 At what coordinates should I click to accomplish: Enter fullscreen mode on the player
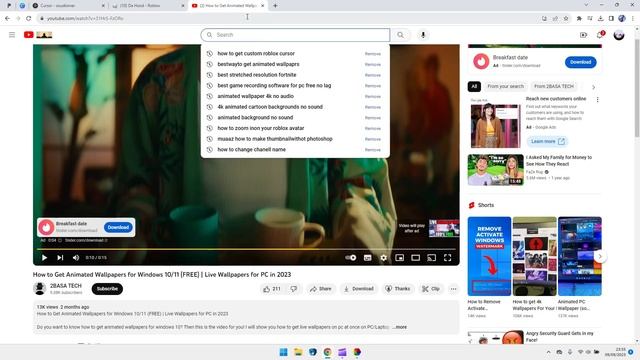[x=447, y=258]
